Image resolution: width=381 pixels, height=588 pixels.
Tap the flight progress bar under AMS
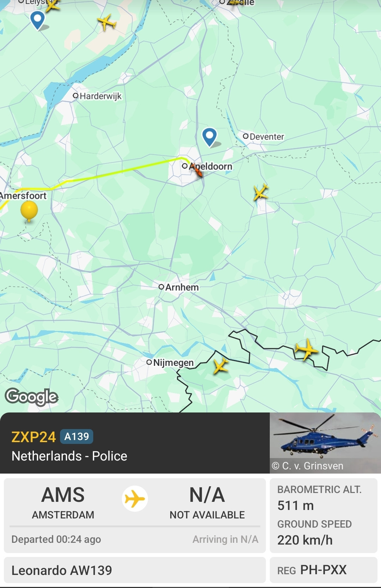(135, 526)
